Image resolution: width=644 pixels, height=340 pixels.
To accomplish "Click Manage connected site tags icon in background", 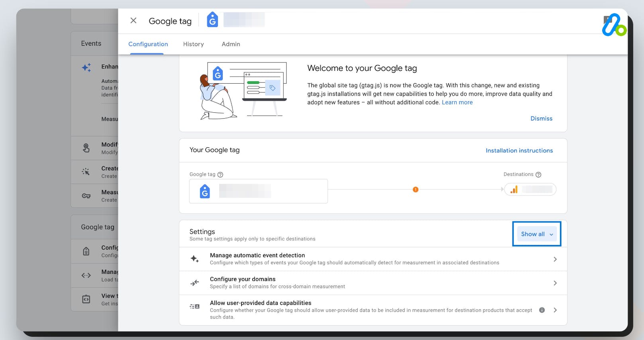I will click(86, 275).
